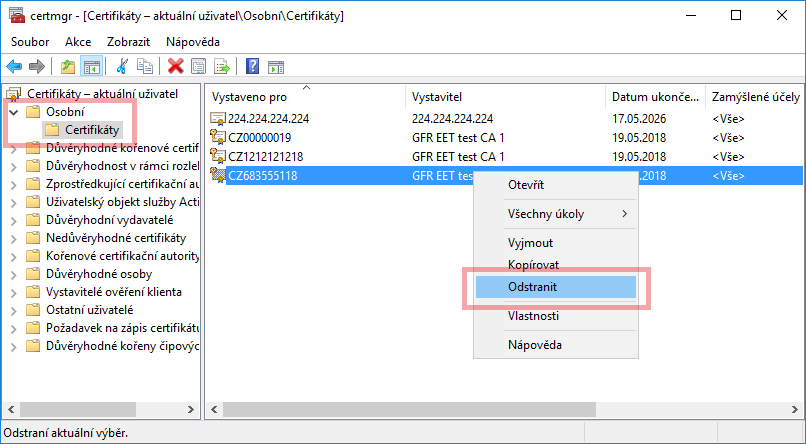Open the Akce menu in menu bar
806x444 pixels.
(x=78, y=42)
